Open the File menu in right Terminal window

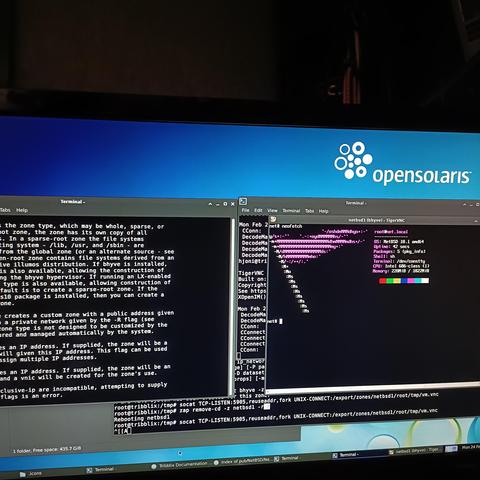245,210
